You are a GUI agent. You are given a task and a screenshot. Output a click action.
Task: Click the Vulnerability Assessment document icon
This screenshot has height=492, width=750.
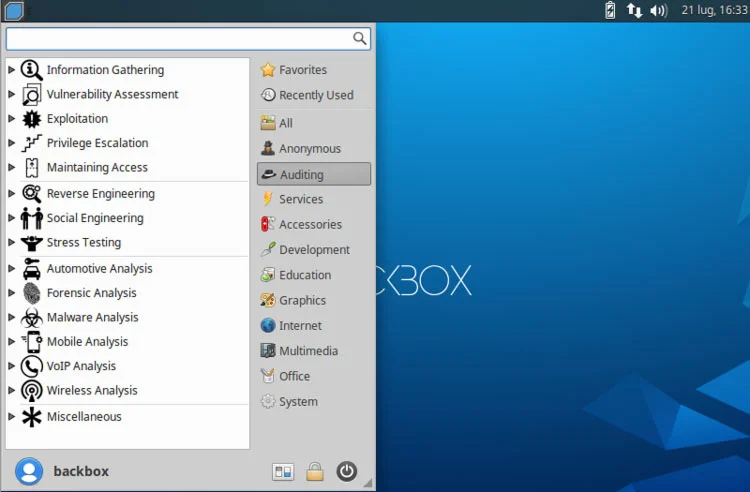tap(32, 94)
